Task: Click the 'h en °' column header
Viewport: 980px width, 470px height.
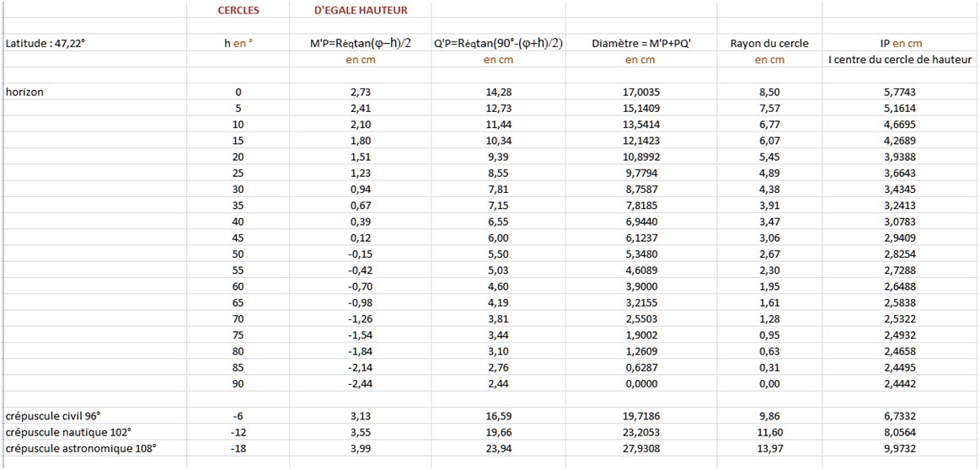Action: (238, 42)
